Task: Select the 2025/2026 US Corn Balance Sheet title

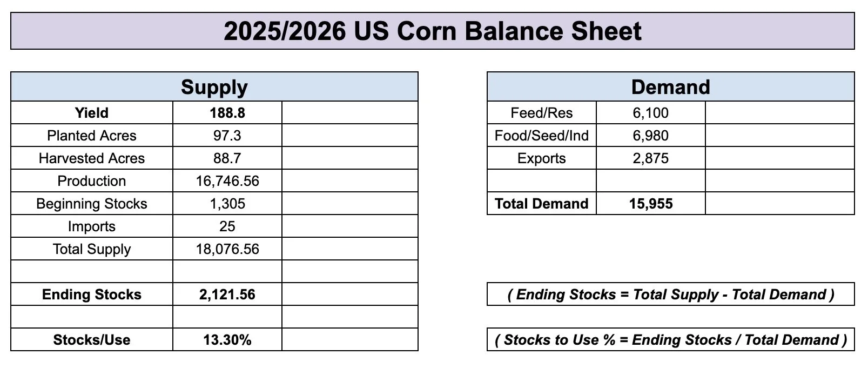Action: pos(433,31)
